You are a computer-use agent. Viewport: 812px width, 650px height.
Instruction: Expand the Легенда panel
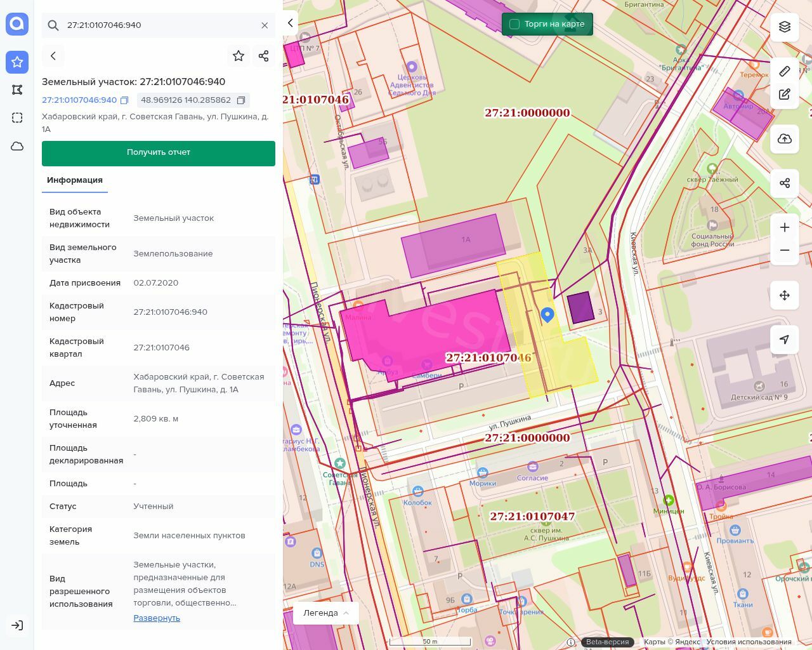point(326,613)
